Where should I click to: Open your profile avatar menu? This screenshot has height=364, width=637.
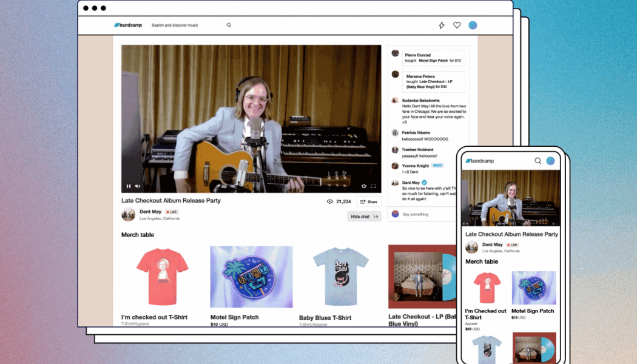coord(473,25)
